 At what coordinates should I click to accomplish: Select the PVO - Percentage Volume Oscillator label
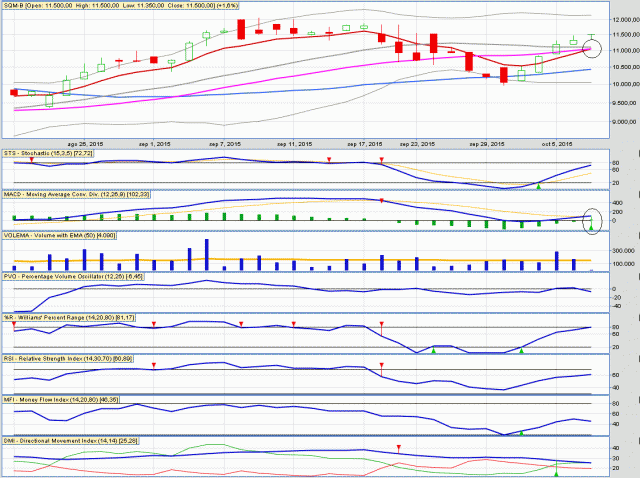73,277
